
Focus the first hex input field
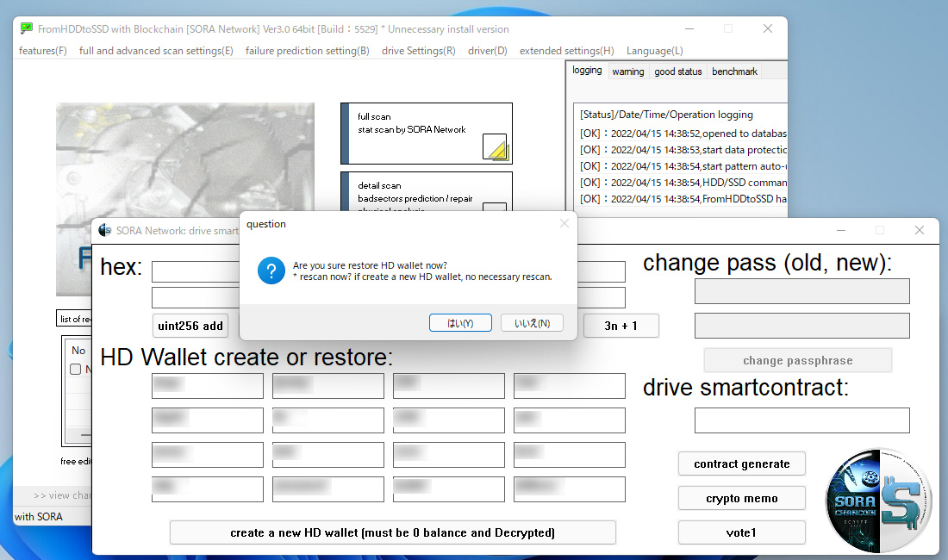point(196,272)
